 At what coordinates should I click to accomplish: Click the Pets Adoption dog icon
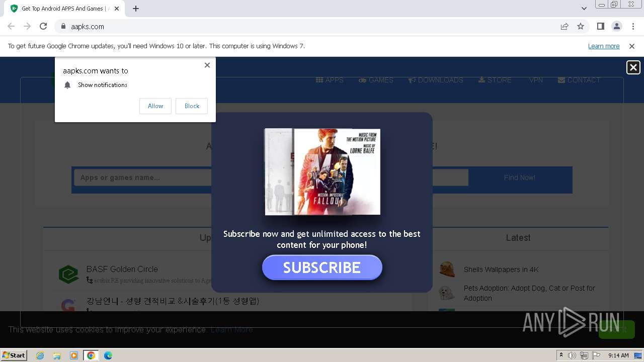click(x=447, y=293)
